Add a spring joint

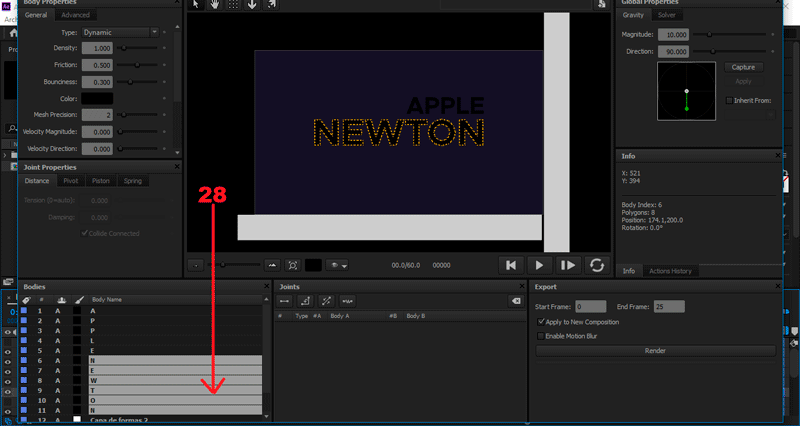click(x=347, y=301)
